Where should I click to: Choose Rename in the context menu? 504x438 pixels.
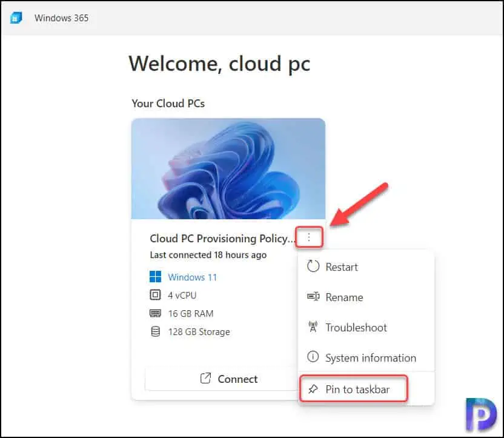(366, 297)
